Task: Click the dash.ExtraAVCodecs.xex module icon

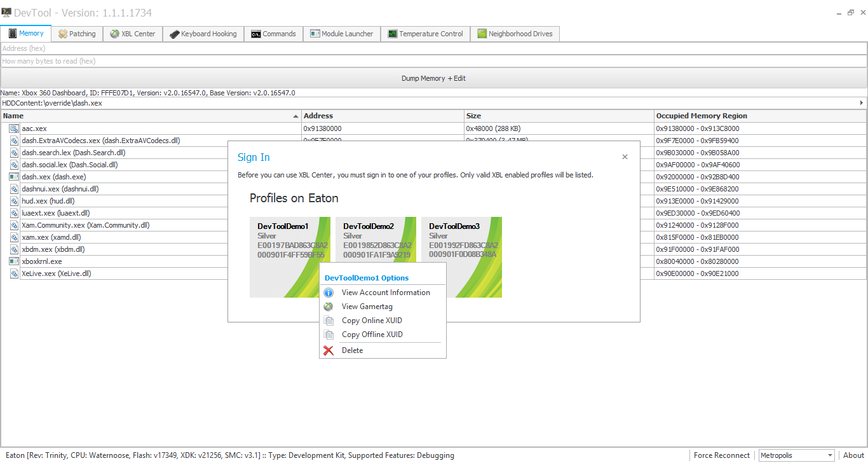Action: tap(14, 141)
